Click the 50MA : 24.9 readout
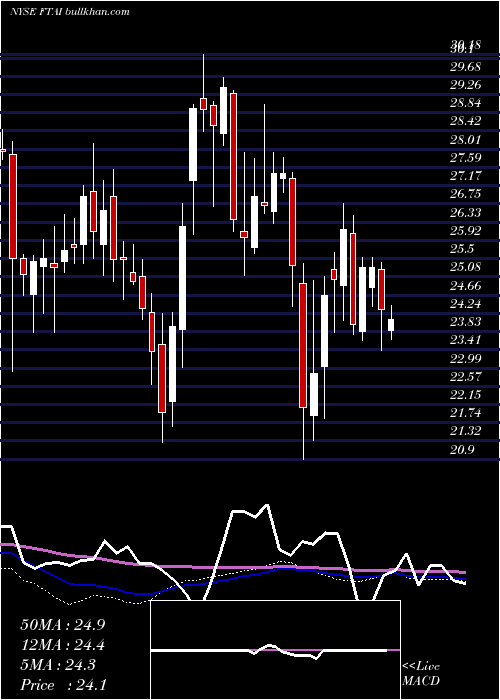Screen dimensions: 500x700 tap(62, 625)
